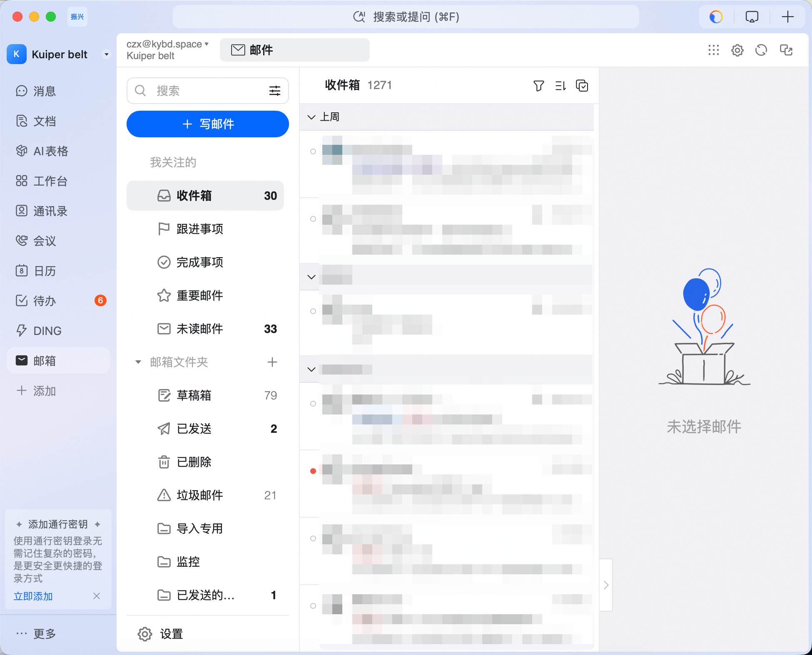Click 写邮件 compose button

(x=207, y=124)
